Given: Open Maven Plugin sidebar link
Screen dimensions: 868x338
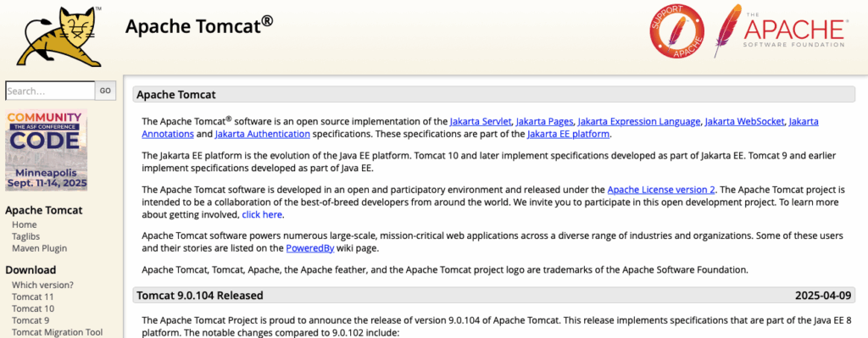Looking at the screenshot, I should pyautogui.click(x=39, y=248).
